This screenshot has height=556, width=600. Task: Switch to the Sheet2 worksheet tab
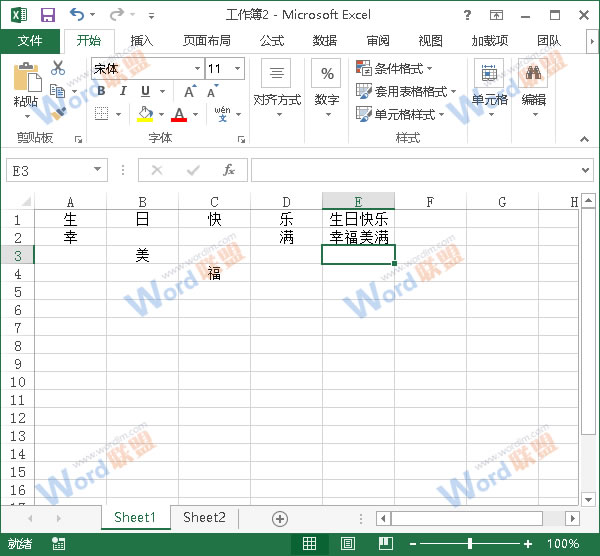click(x=204, y=518)
